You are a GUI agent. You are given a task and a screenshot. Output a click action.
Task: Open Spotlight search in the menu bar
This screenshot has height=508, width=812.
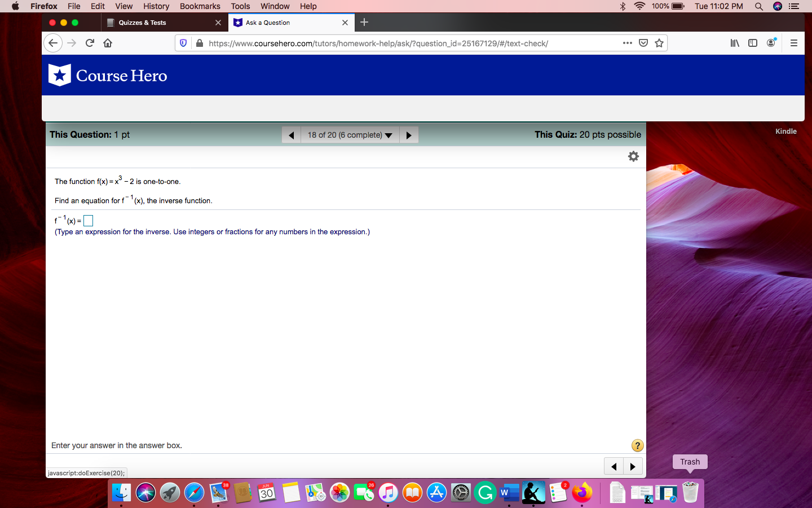759,6
